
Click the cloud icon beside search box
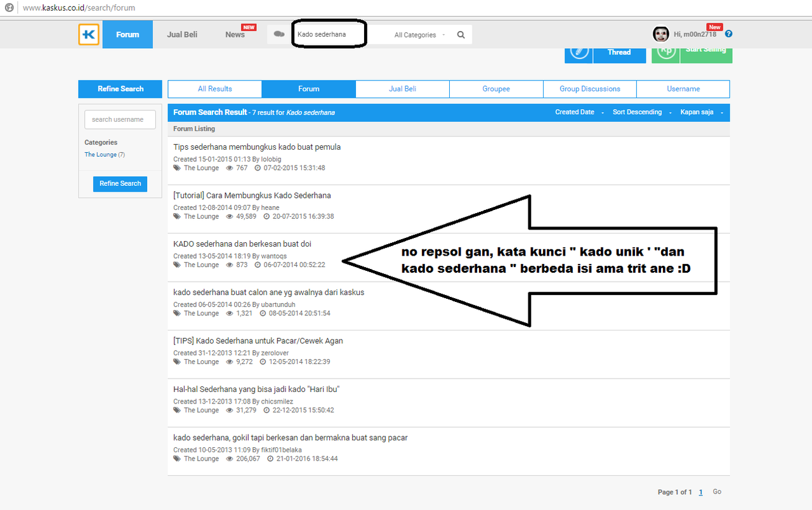pos(278,34)
